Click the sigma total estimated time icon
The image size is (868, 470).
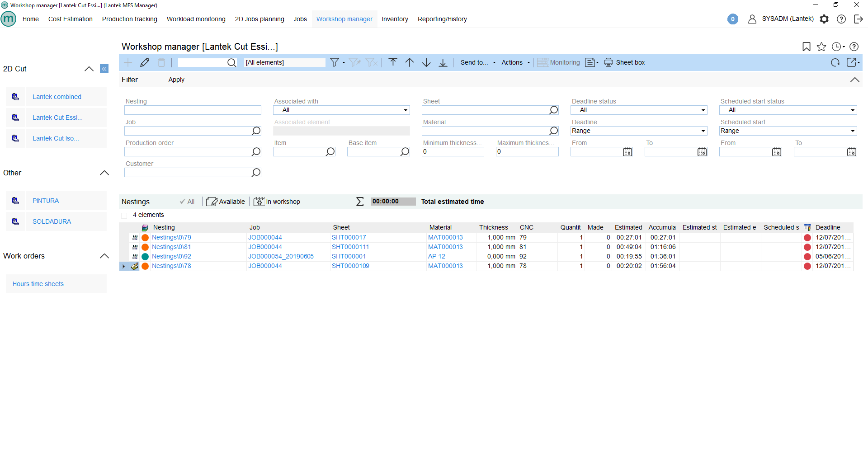click(x=359, y=201)
